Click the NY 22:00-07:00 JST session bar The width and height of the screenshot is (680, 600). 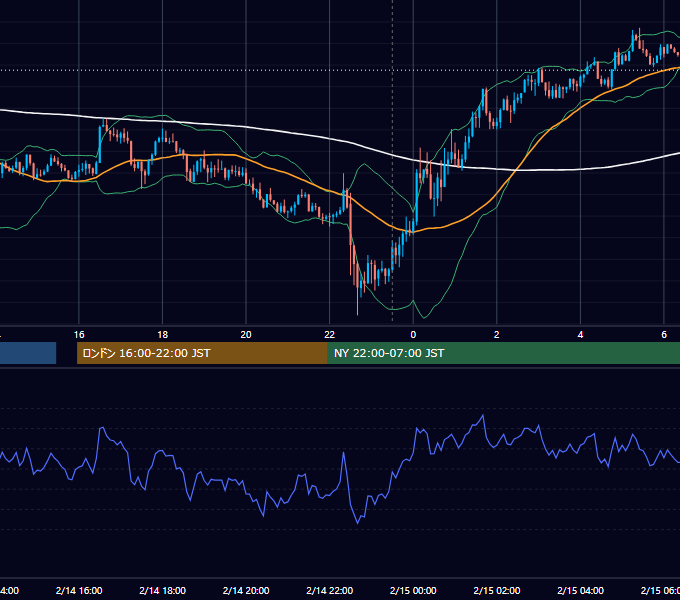coord(503,353)
